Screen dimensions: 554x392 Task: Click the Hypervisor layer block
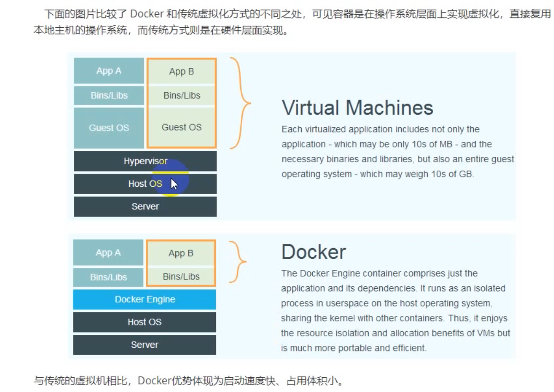click(x=145, y=161)
